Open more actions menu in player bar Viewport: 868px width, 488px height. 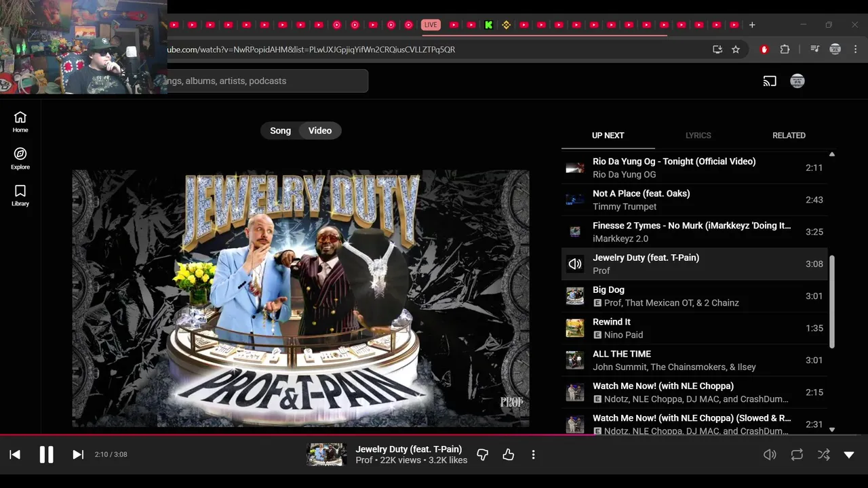[534, 455]
